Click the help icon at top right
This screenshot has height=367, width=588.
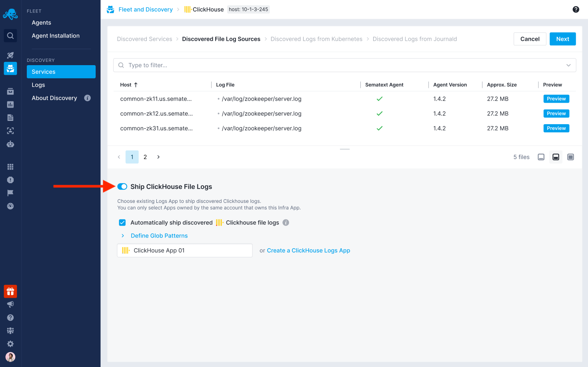pos(576,9)
